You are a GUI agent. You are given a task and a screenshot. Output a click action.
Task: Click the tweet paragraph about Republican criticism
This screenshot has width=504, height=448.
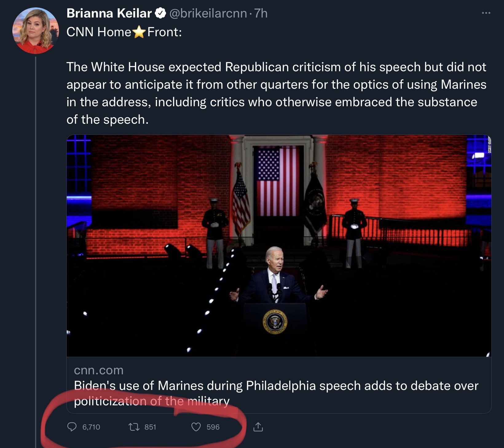click(x=276, y=93)
